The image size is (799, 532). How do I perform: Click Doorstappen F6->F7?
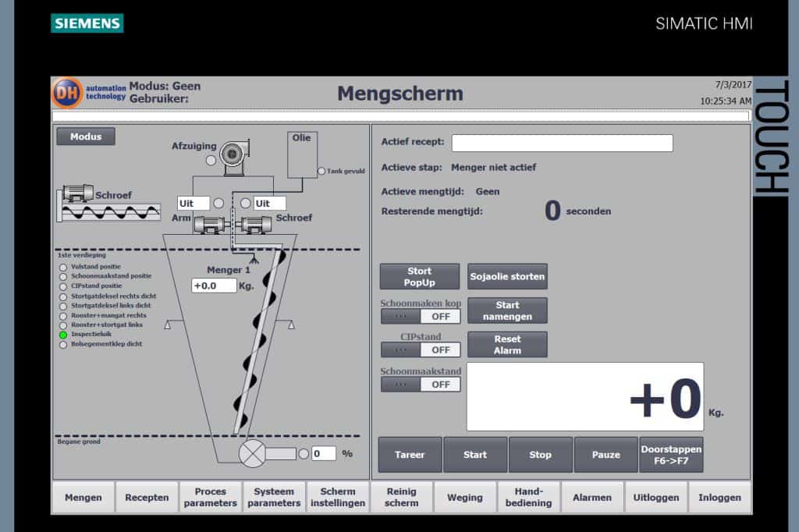(x=671, y=454)
